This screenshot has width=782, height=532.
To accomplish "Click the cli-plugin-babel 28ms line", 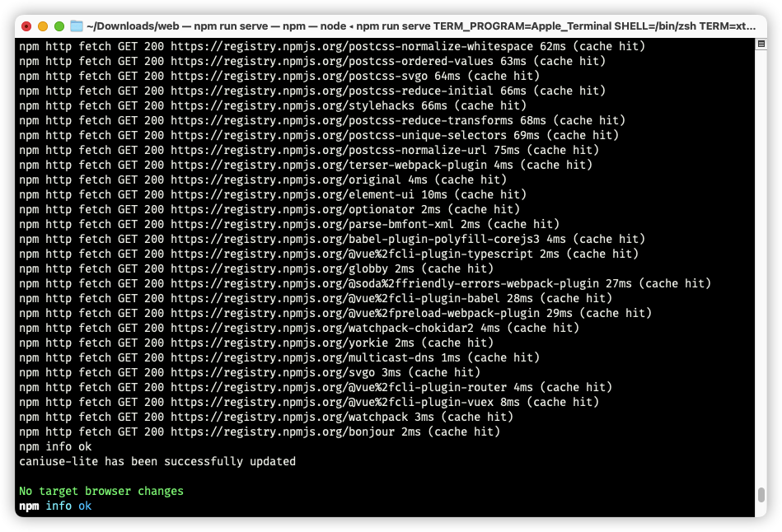I will [316, 299].
